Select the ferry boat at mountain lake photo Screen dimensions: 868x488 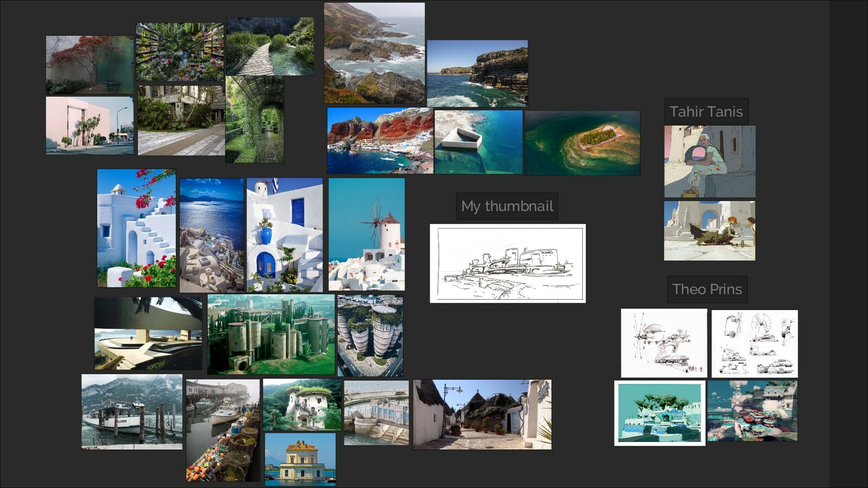click(x=132, y=412)
